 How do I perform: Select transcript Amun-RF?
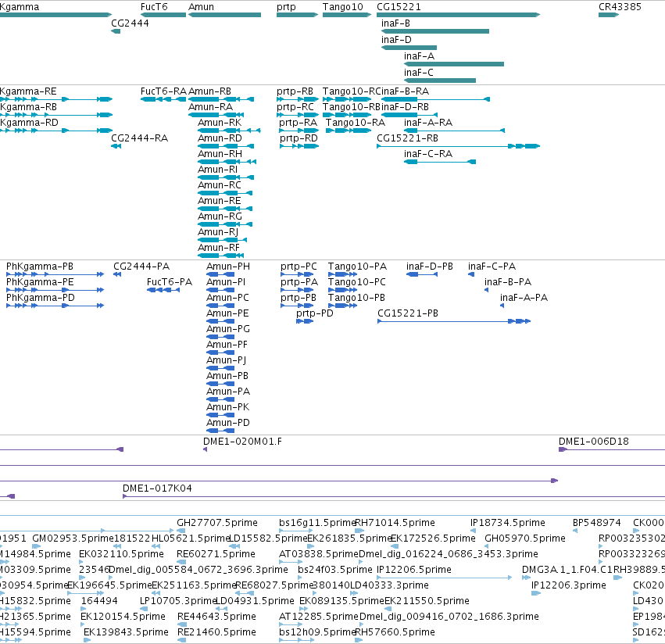pyautogui.click(x=219, y=248)
